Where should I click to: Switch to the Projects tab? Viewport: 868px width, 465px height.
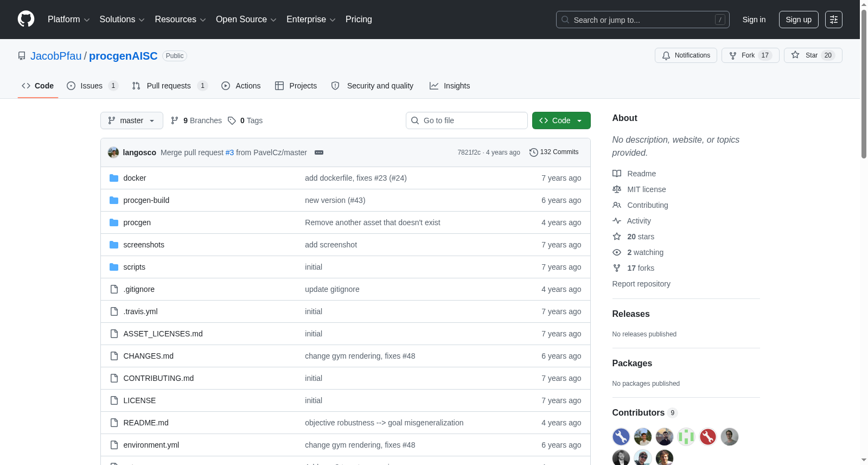pos(296,86)
